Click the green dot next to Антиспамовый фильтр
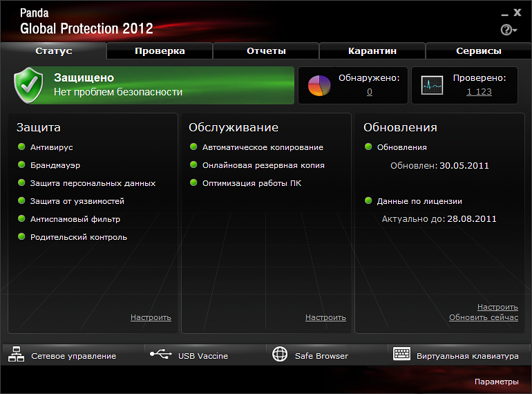The image size is (532, 394). [21, 218]
